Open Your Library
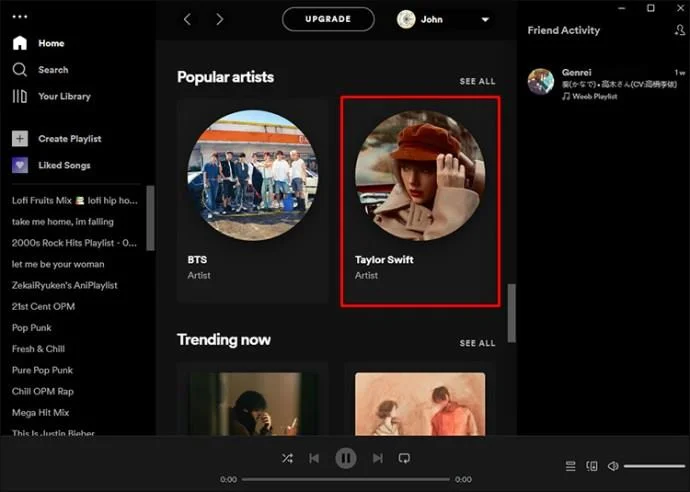The height and width of the screenshot is (492, 690). [x=51, y=96]
